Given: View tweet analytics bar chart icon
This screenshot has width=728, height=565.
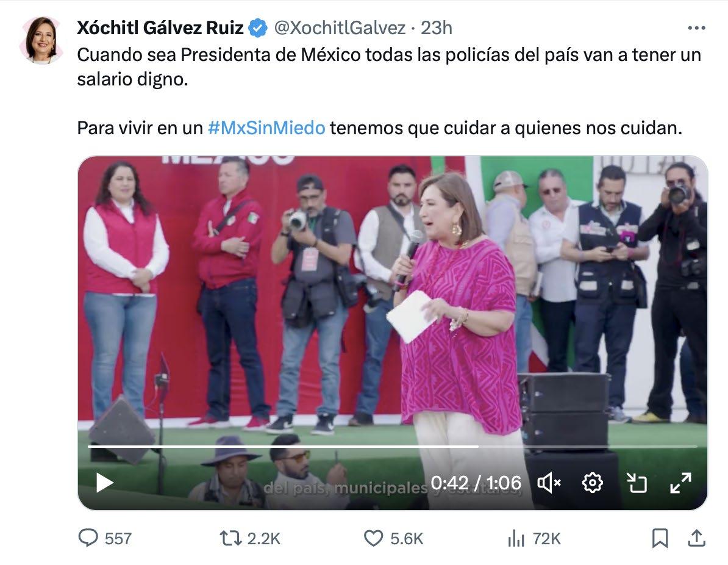Looking at the screenshot, I should (516, 539).
